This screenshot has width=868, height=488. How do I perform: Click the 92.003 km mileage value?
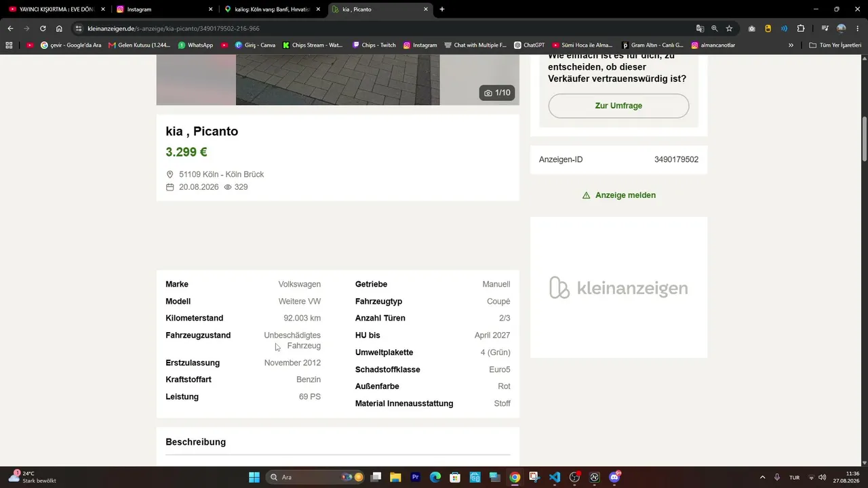(302, 318)
